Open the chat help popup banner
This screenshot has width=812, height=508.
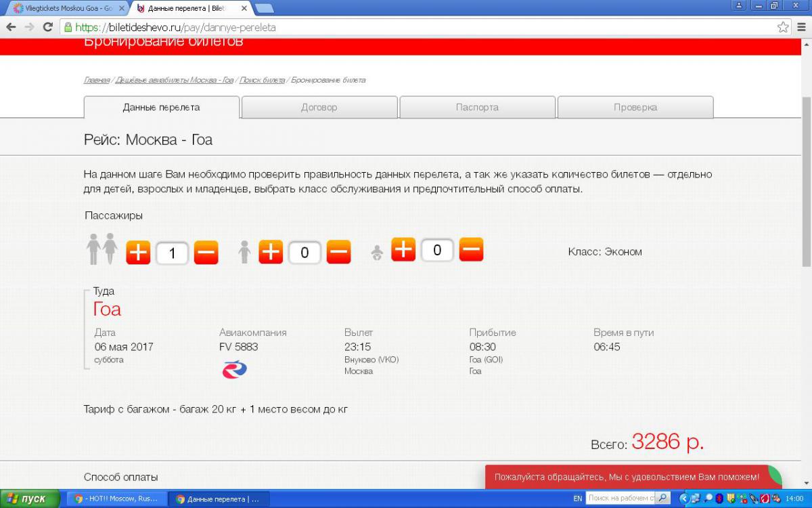pyautogui.click(x=627, y=477)
